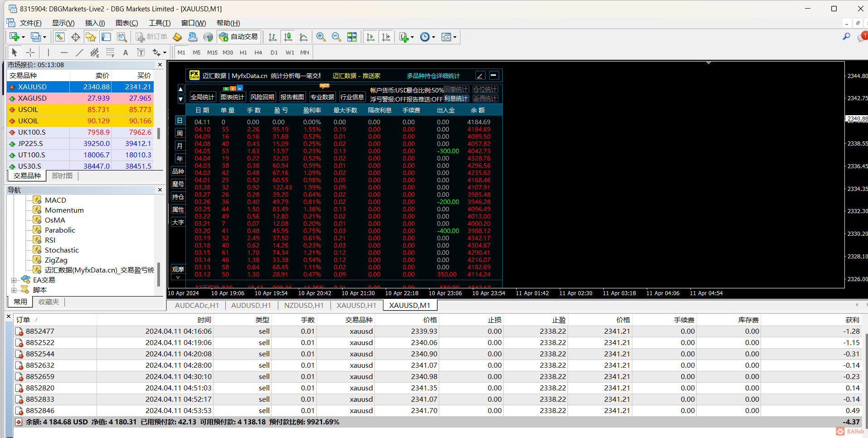
Task: Expand the 脚本 scripts tree node
Action: pos(14,290)
